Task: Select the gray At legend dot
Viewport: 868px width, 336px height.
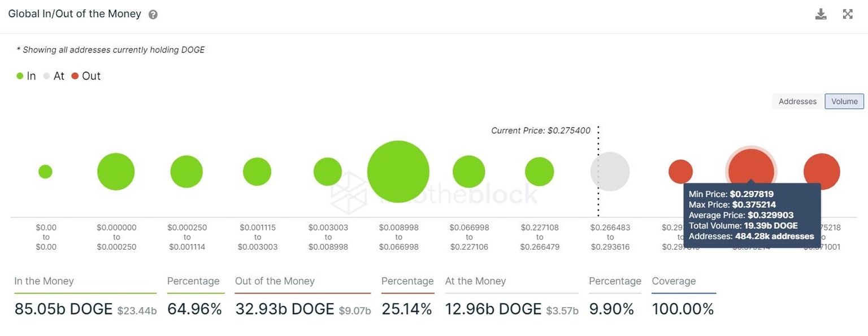Action: [x=46, y=75]
